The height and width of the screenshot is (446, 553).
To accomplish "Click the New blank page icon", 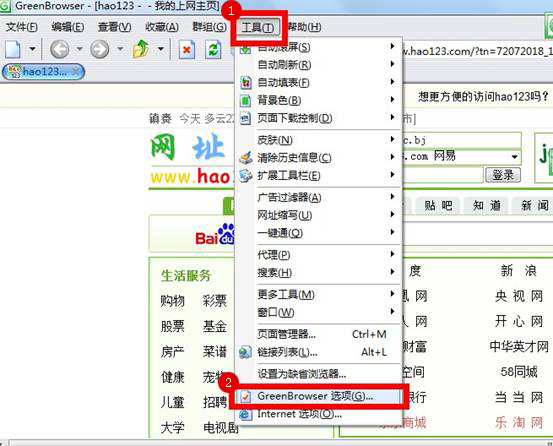I will (x=13, y=49).
